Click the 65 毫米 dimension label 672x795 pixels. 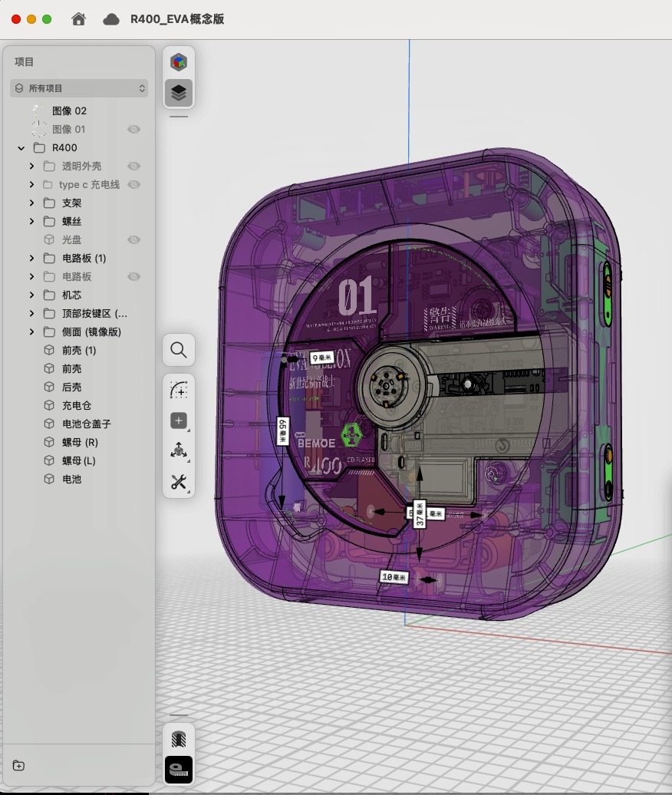coord(283,431)
